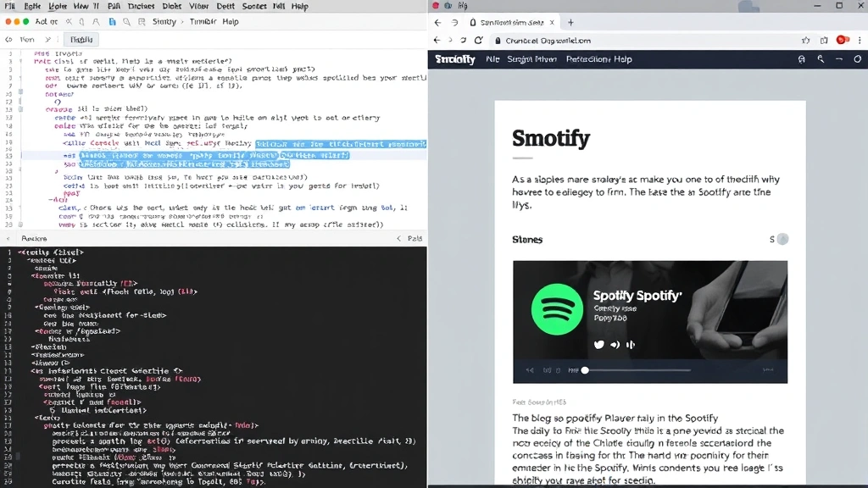Open the Chrome profile avatar
Screen dimensions: 868x488
coord(841,40)
